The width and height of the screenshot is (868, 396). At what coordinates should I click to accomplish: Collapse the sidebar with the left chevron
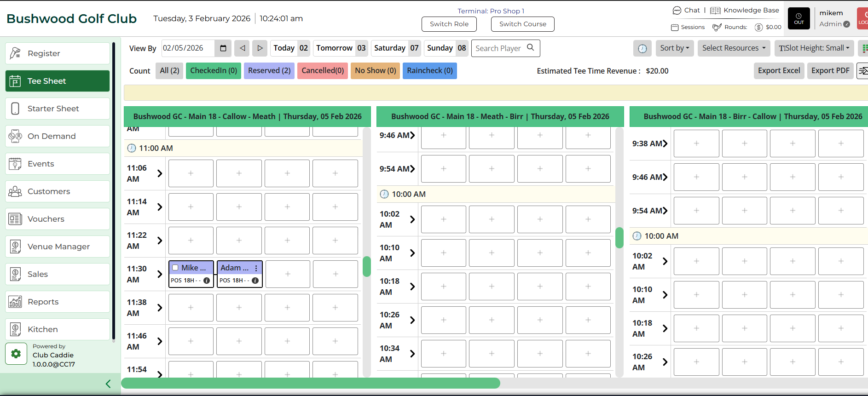108,384
